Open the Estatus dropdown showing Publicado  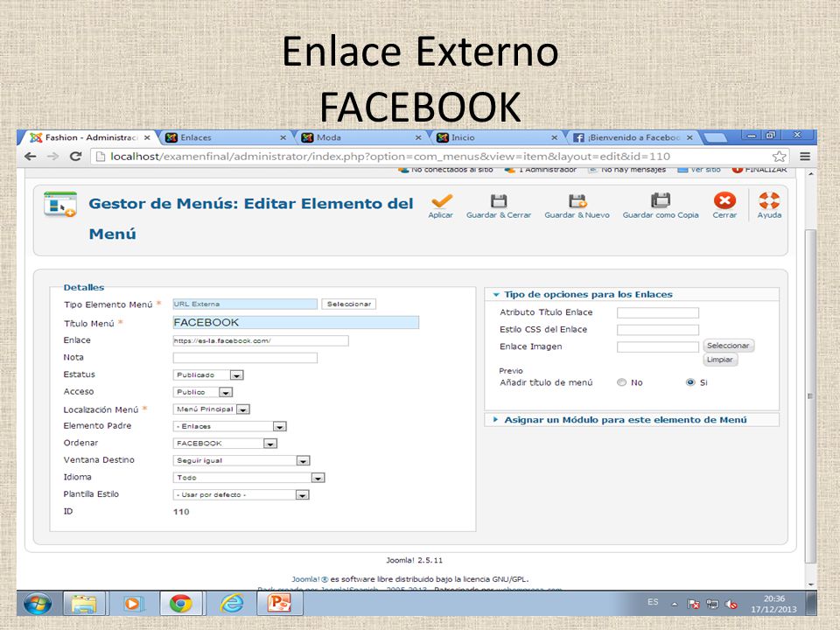pyautogui.click(x=208, y=375)
